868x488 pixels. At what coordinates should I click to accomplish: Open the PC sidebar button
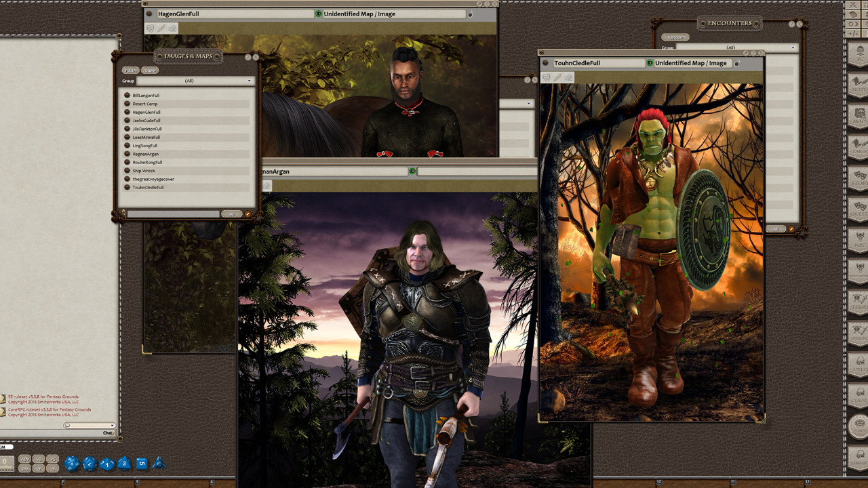tap(859, 54)
